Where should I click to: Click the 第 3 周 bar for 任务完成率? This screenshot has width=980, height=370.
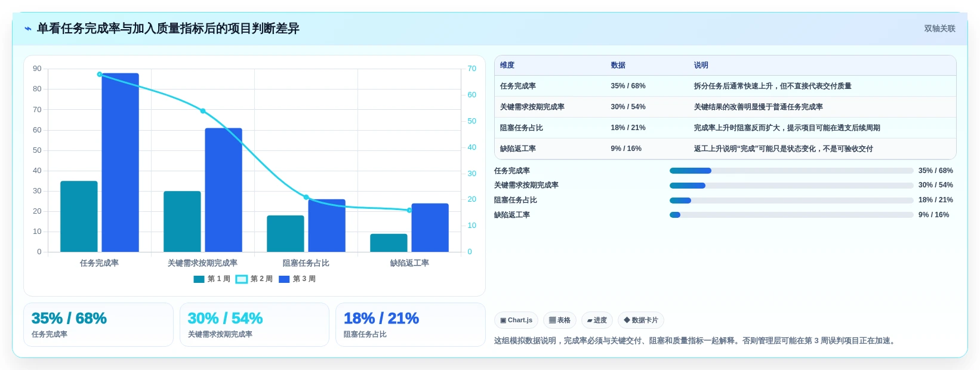click(120, 162)
